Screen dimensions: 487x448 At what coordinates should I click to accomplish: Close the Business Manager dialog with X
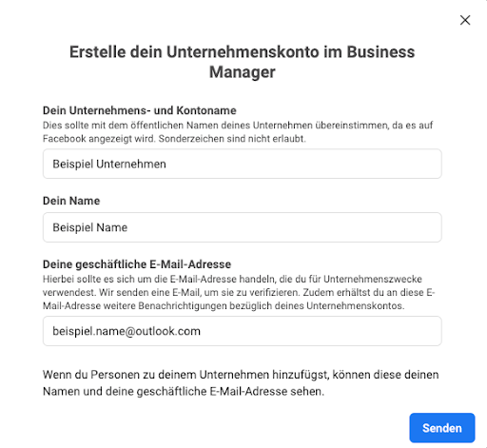[x=465, y=20]
